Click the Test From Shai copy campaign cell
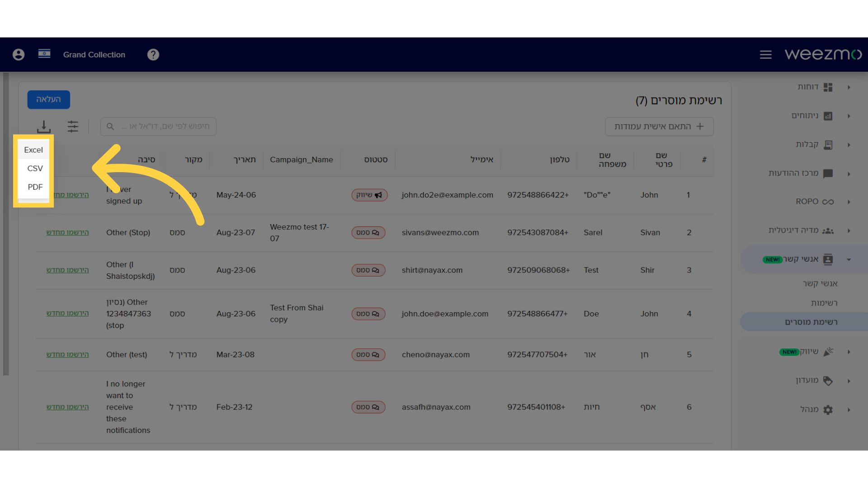Image resolution: width=868 pixels, height=488 pixels. pyautogui.click(x=297, y=314)
